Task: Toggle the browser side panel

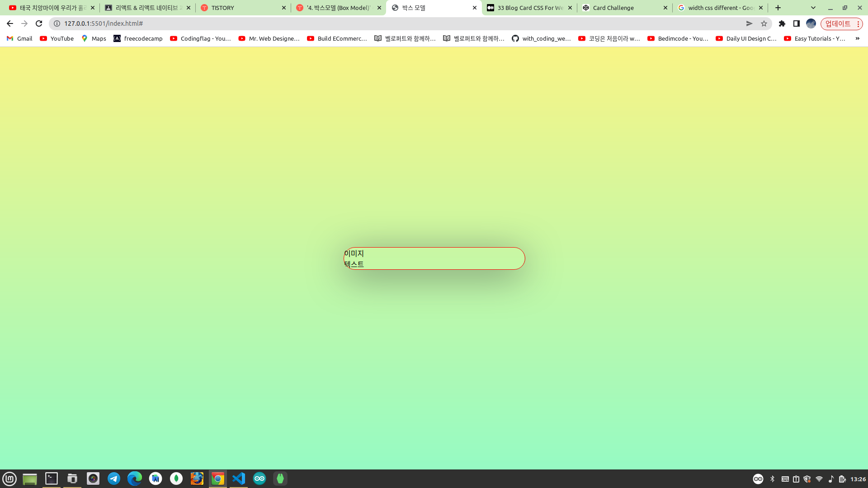Action: click(x=797, y=23)
